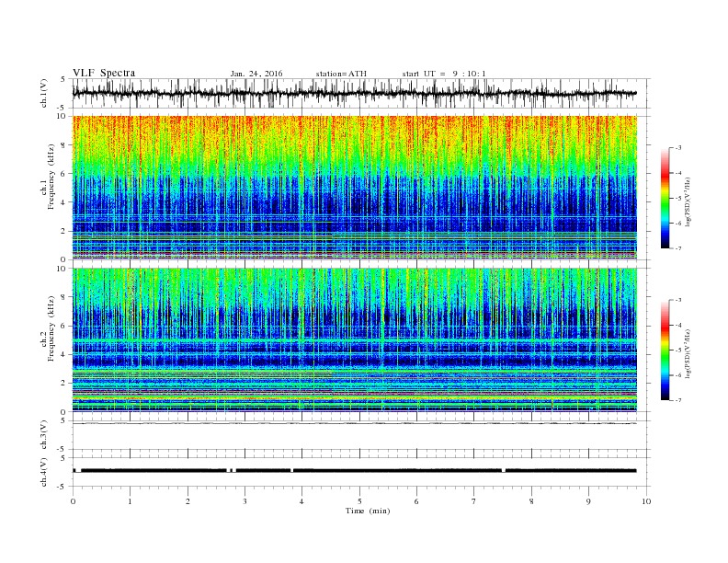
Task: Click the ch.1 color bar "-3" value
Action: coord(677,148)
